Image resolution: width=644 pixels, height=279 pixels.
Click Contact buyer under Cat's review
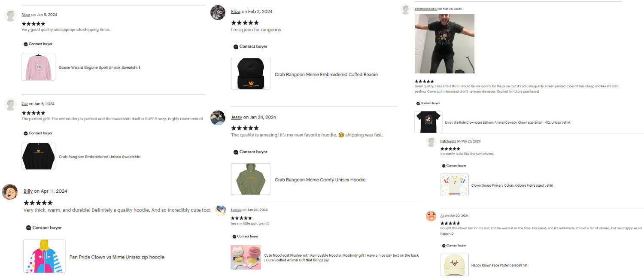pyautogui.click(x=38, y=133)
